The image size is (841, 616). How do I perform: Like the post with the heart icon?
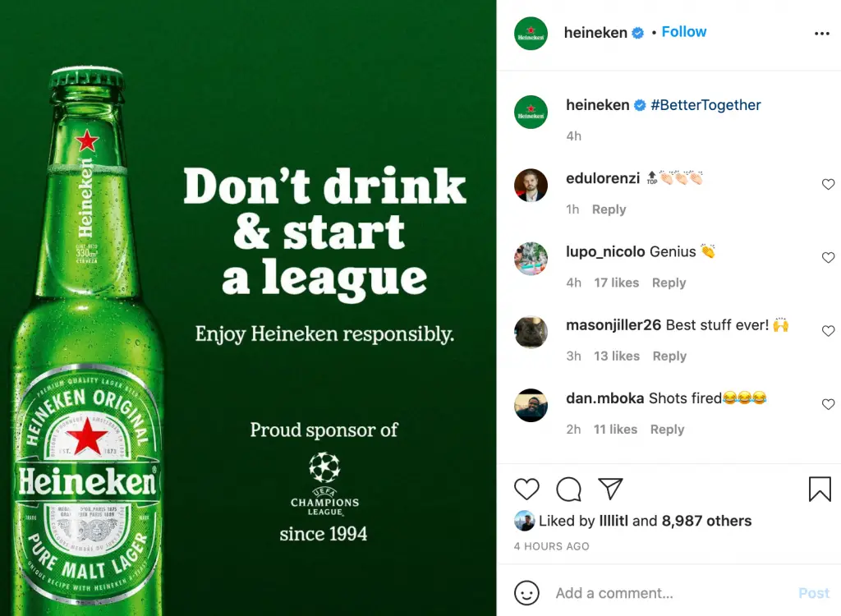pyautogui.click(x=526, y=490)
